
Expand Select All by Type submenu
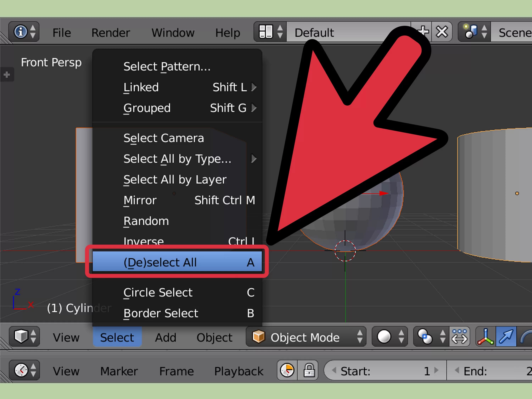(177, 159)
